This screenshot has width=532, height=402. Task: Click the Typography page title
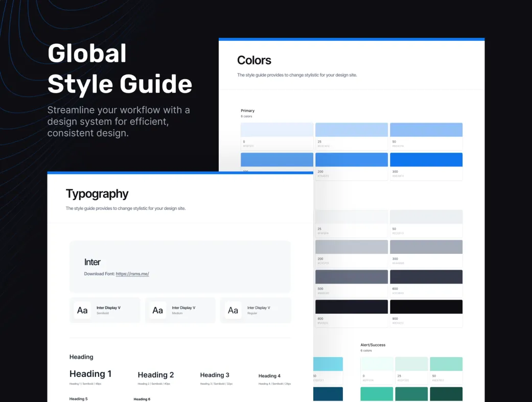[x=97, y=194]
